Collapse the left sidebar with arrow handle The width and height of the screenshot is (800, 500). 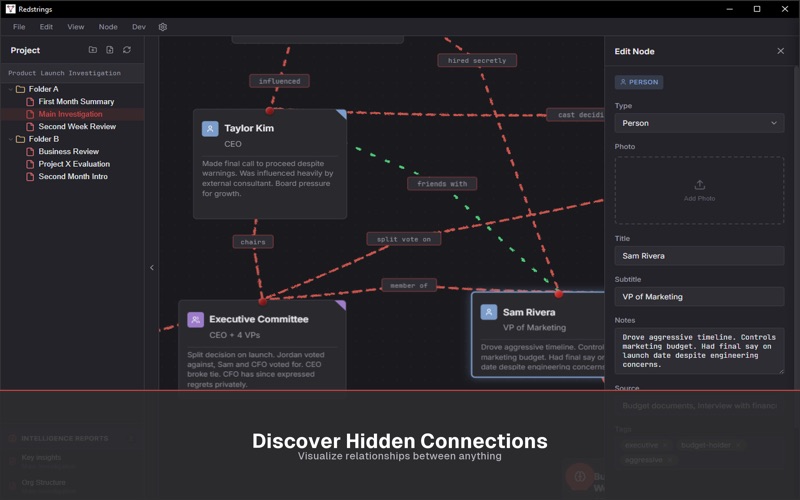pyautogui.click(x=152, y=268)
